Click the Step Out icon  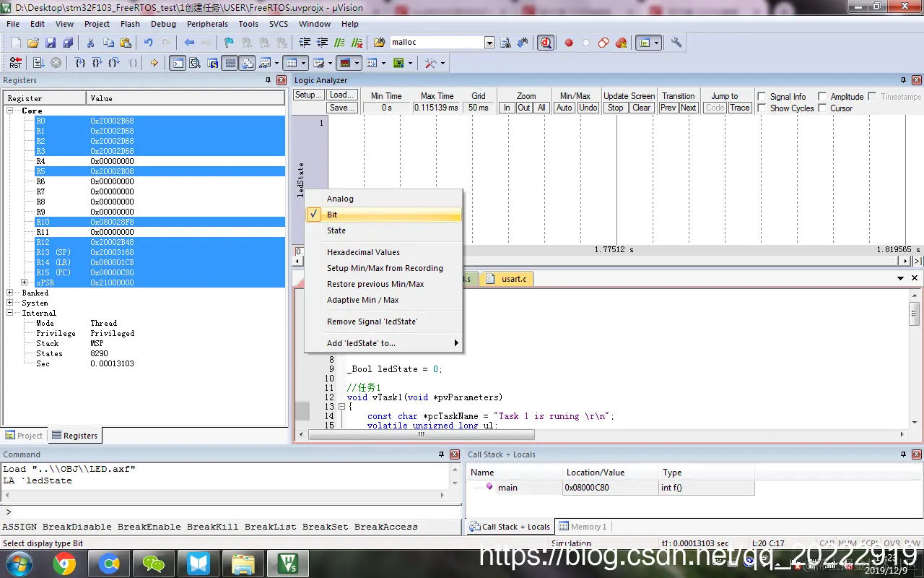[x=114, y=63]
